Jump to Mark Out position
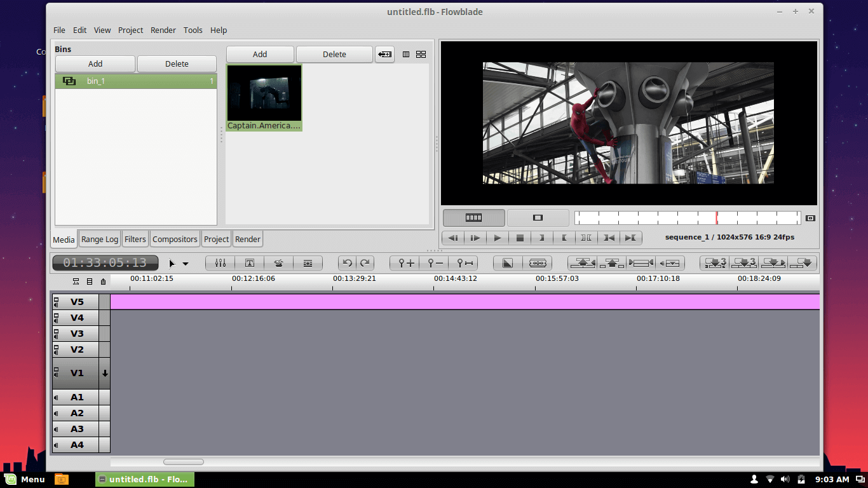Viewport: 868px width, 488px height. (x=630, y=238)
